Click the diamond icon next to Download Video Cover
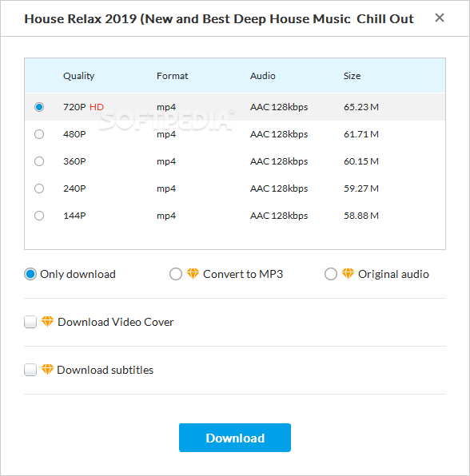Viewport: 470px width, 476px height. (47, 321)
